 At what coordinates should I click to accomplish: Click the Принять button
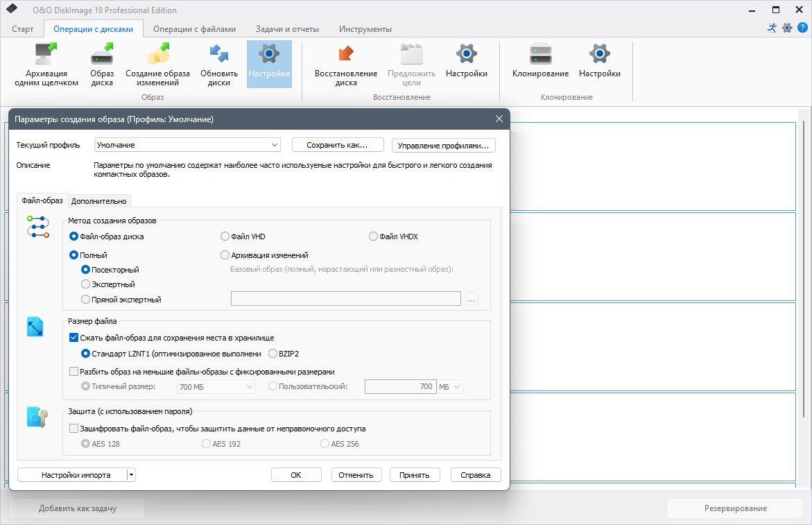(414, 475)
